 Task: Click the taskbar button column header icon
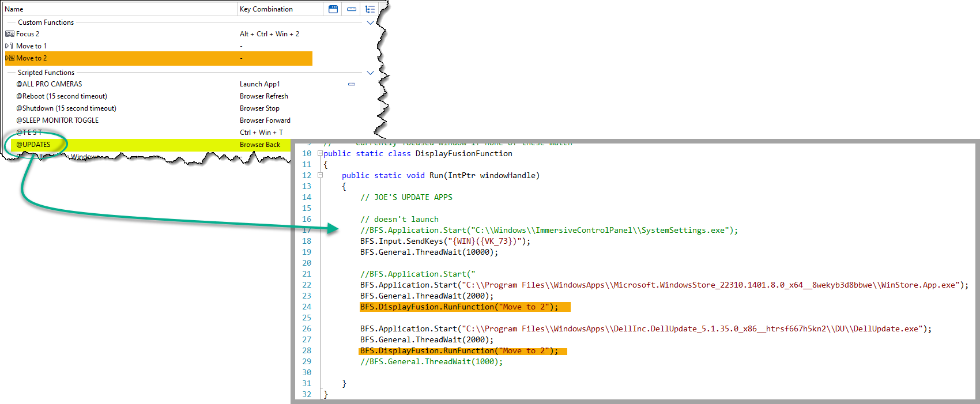click(352, 9)
